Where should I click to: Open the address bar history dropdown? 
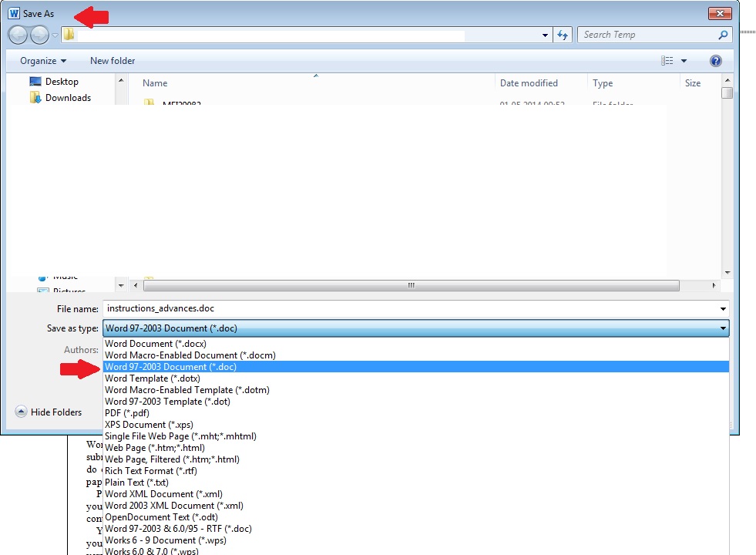(x=545, y=35)
